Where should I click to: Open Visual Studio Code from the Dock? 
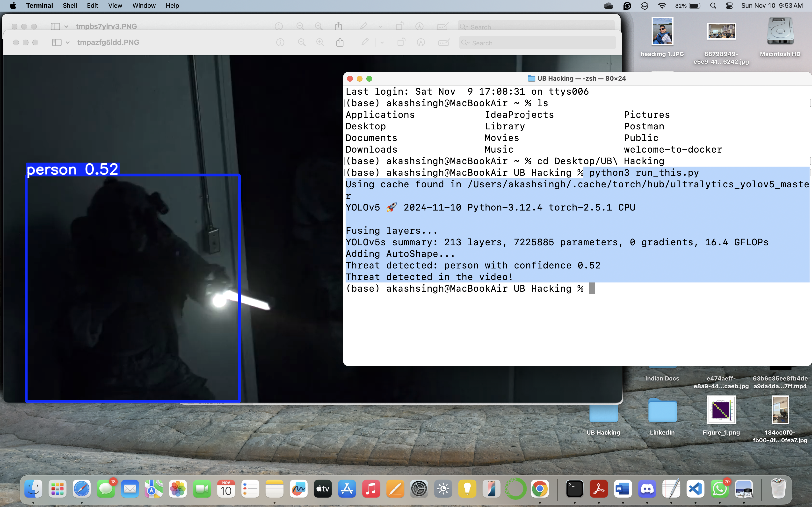(x=695, y=489)
